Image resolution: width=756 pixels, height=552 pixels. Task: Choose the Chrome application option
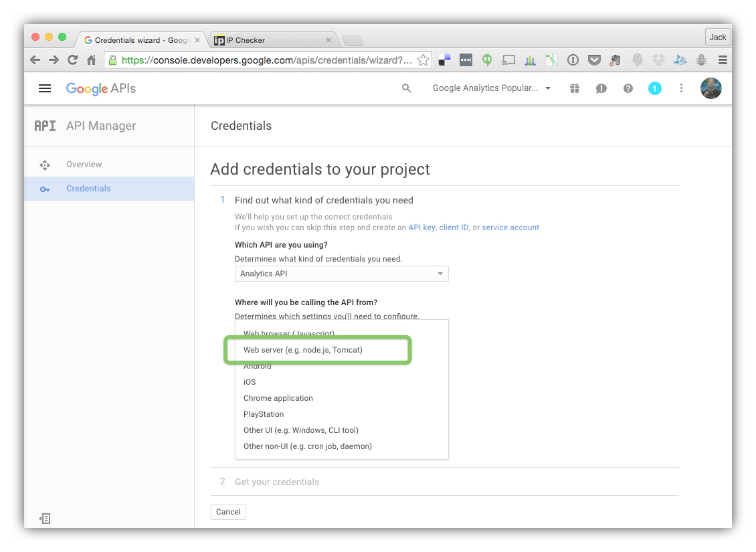[x=278, y=398]
